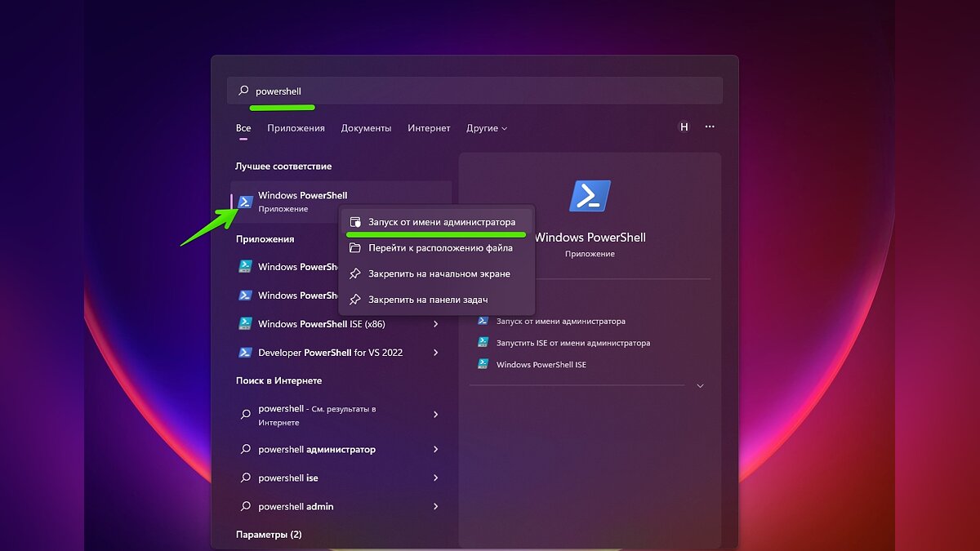Screen dimensions: 980x551
Task: Select 'Закрепить на начальном экране' menu entry
Action: tap(437, 274)
